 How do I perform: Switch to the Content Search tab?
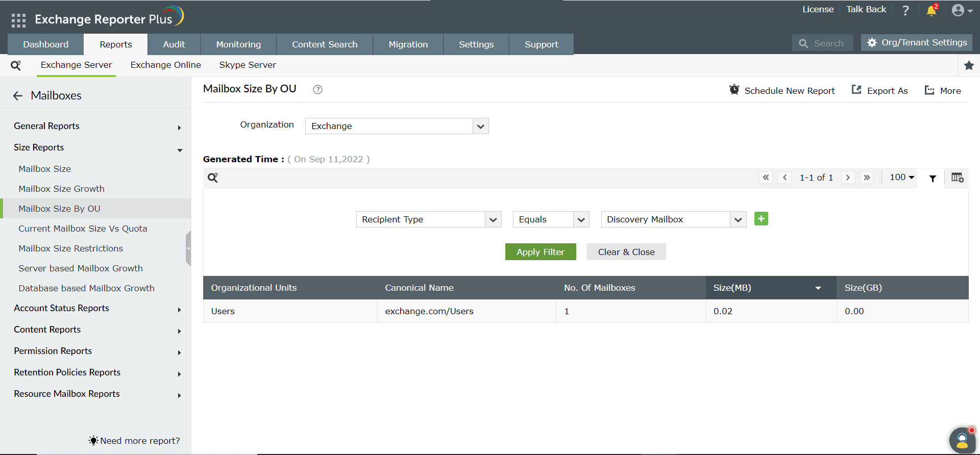pyautogui.click(x=325, y=44)
